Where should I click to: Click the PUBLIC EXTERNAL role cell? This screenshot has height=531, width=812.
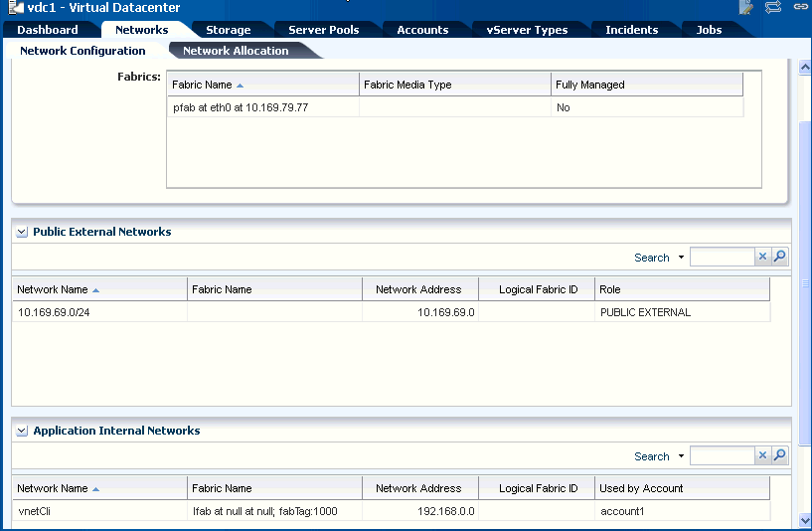tap(682, 312)
